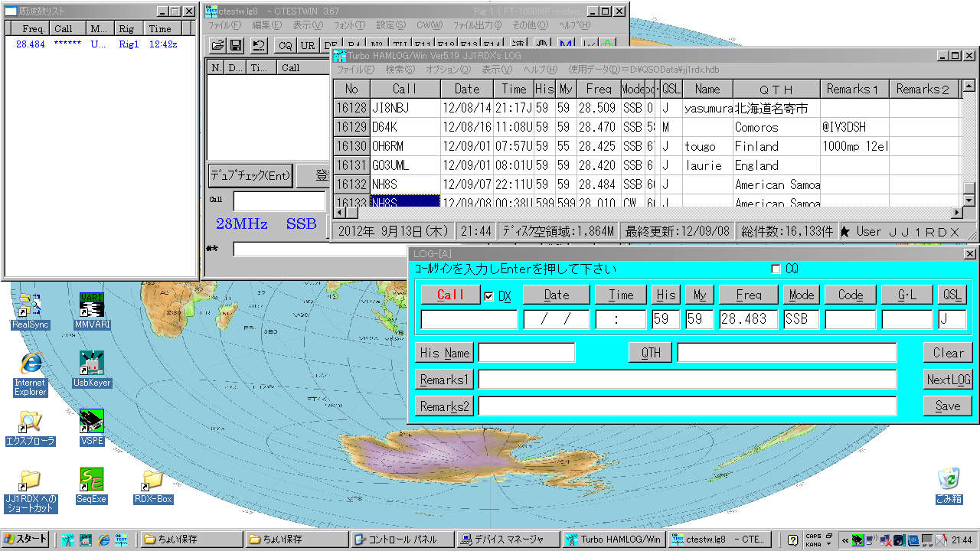Viewport: 980px width, 551px height.
Task: Click the Call column header in HAMLOG
Action: [405, 89]
